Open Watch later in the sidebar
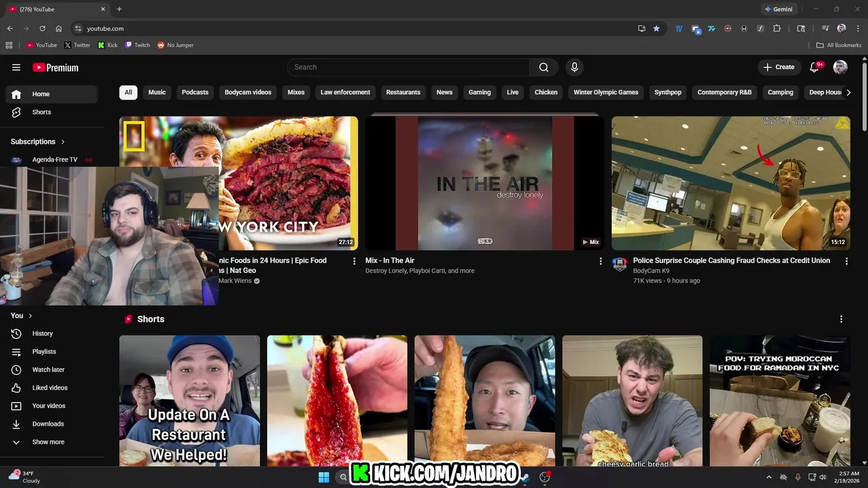The height and width of the screenshot is (488, 868). [x=52, y=369]
